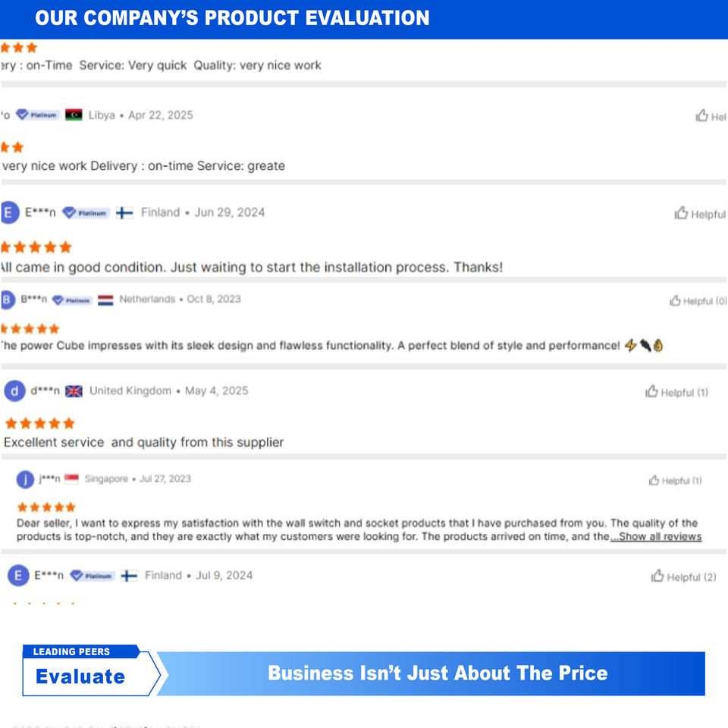The height and width of the screenshot is (728, 728).
Task: Click thumbs-up on Finland Jun 29, 2024 review
Action: (x=681, y=214)
